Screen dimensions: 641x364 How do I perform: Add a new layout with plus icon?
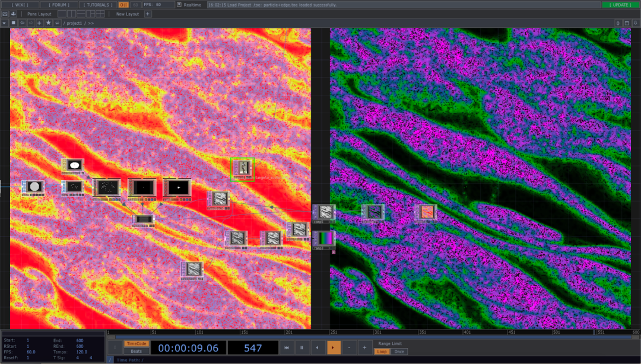pyautogui.click(x=148, y=14)
